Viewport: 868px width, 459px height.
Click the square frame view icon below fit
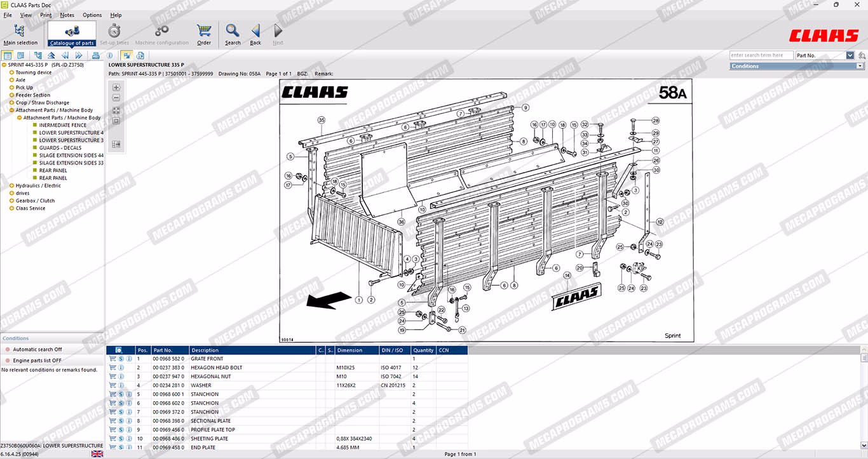click(x=116, y=121)
